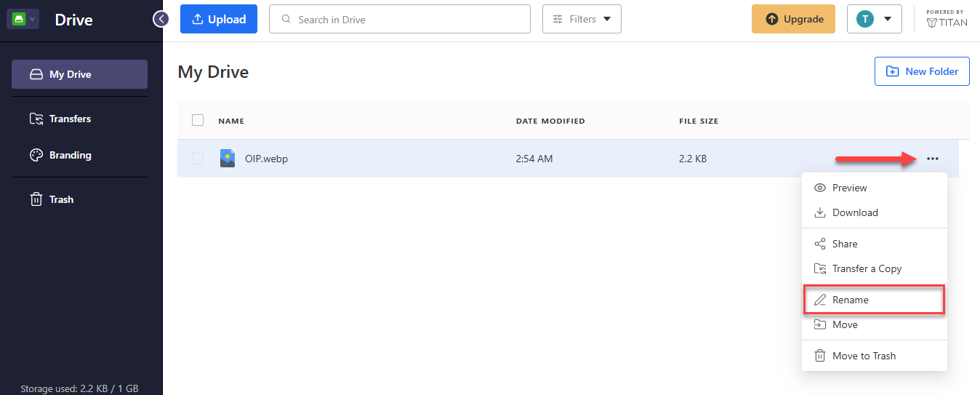This screenshot has height=395, width=980.
Task: Tick the select-all checkbox in the header
Action: (x=198, y=120)
